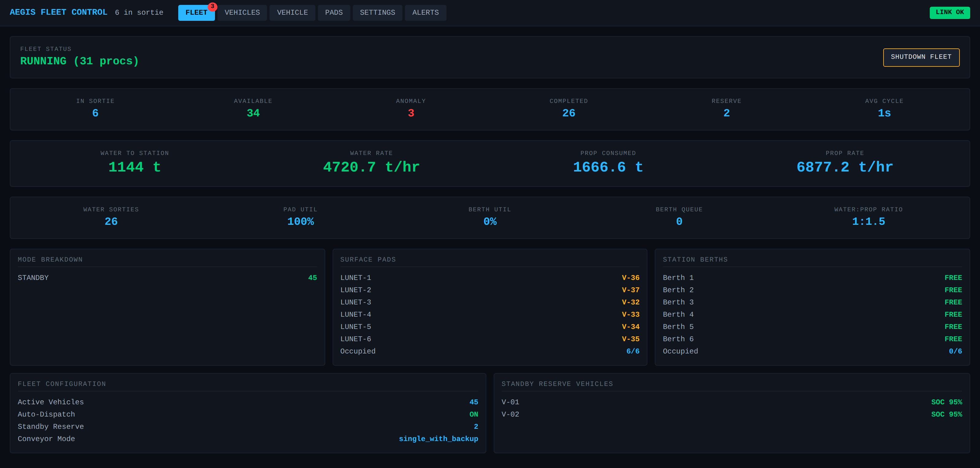Viewport: 980px width, 468px height.
Task: Click the SHUTDOWN FLEET button
Action: tap(921, 57)
